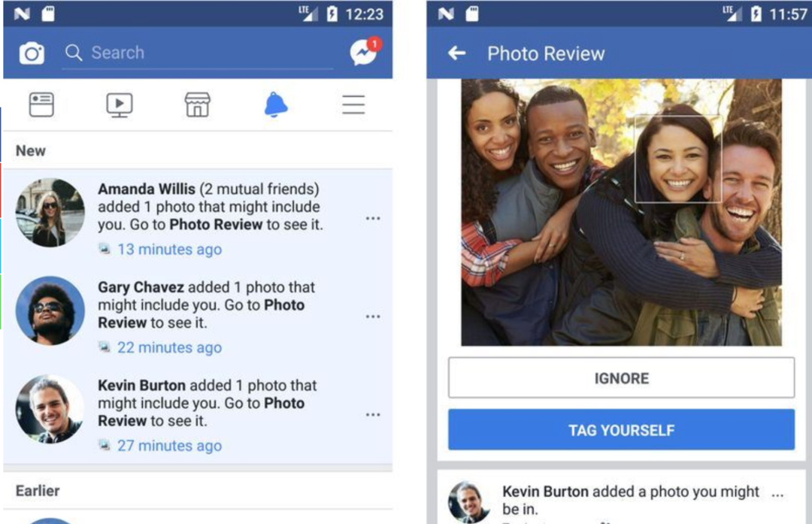Open the camera icon in Facebook header
The height and width of the screenshot is (524, 812).
[x=32, y=53]
